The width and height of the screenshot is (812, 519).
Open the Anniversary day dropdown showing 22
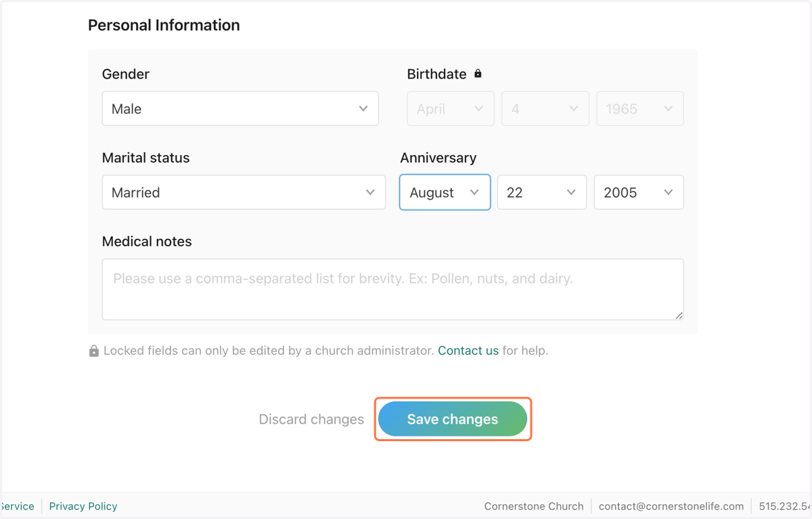click(542, 192)
